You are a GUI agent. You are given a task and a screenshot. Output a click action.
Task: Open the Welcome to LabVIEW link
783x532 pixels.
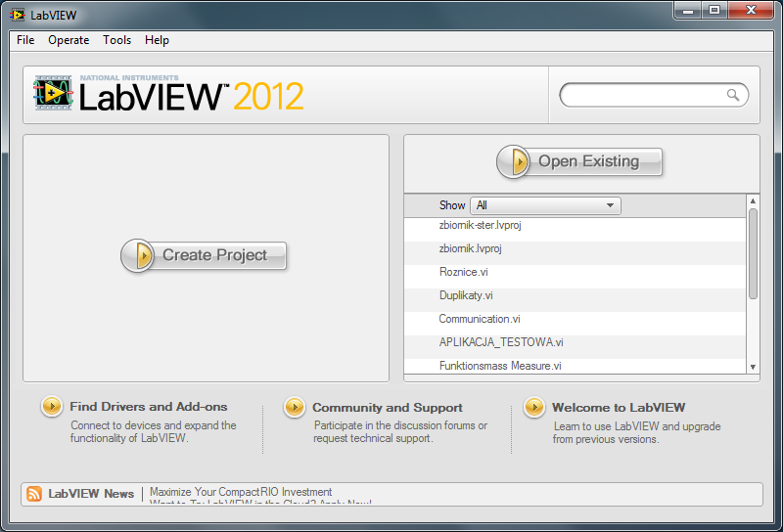[x=619, y=408]
